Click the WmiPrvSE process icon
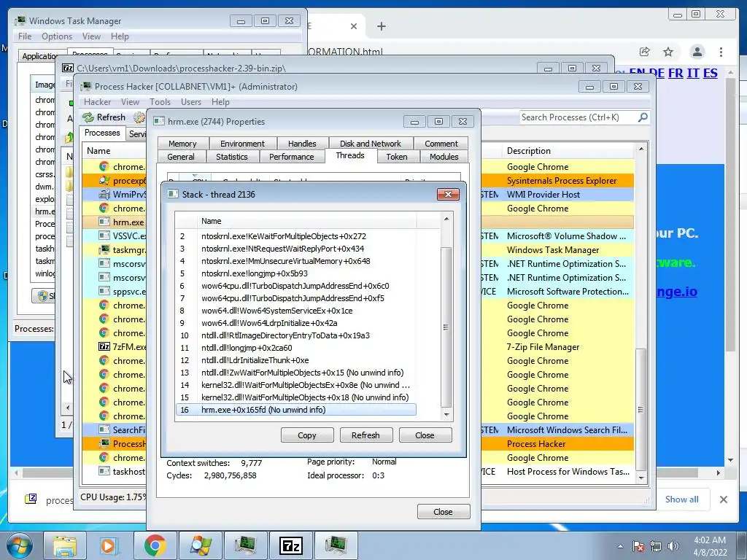This screenshot has width=747, height=560. tap(104, 194)
